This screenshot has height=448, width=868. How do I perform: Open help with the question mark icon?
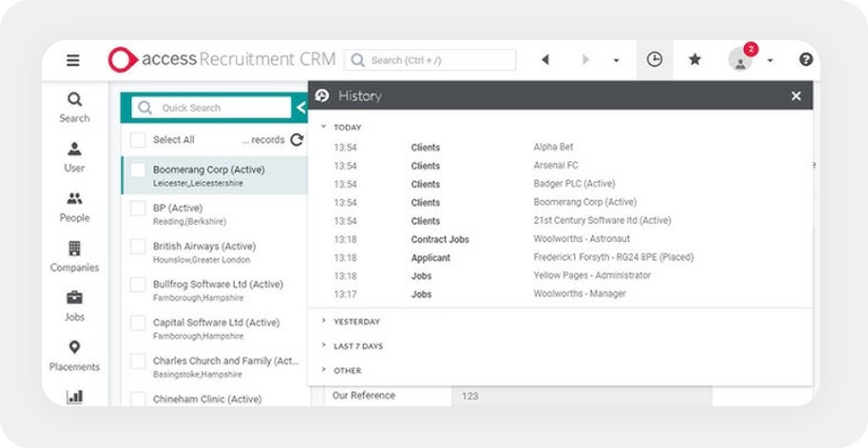pos(806,59)
